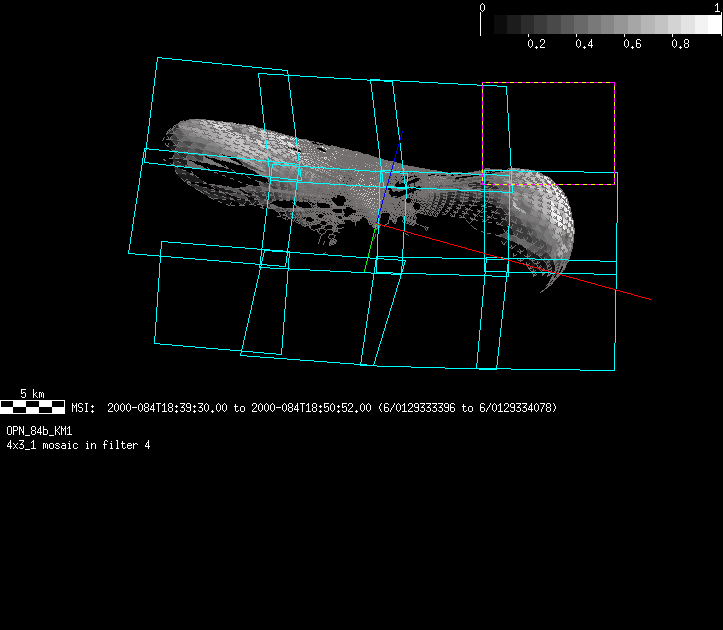Click the spacecraft clock range in parentheses

pos(467,408)
